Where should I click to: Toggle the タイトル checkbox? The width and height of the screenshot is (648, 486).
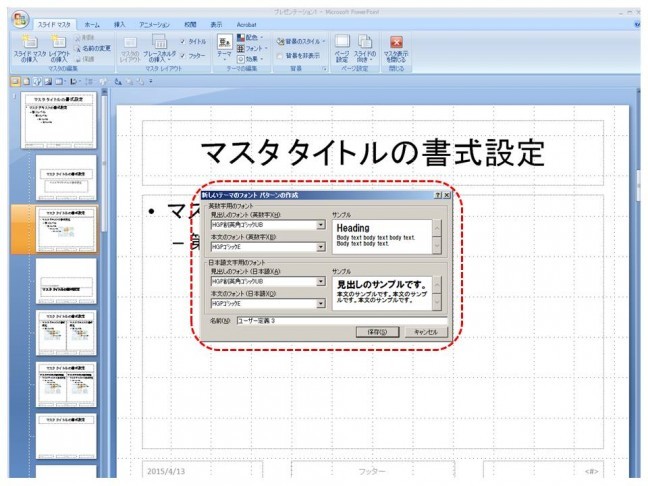(x=183, y=41)
